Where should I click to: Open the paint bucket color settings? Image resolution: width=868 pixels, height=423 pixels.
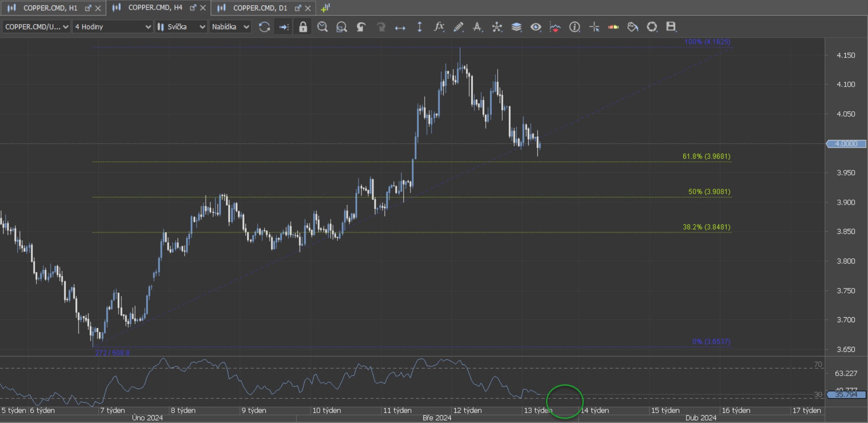[x=633, y=27]
